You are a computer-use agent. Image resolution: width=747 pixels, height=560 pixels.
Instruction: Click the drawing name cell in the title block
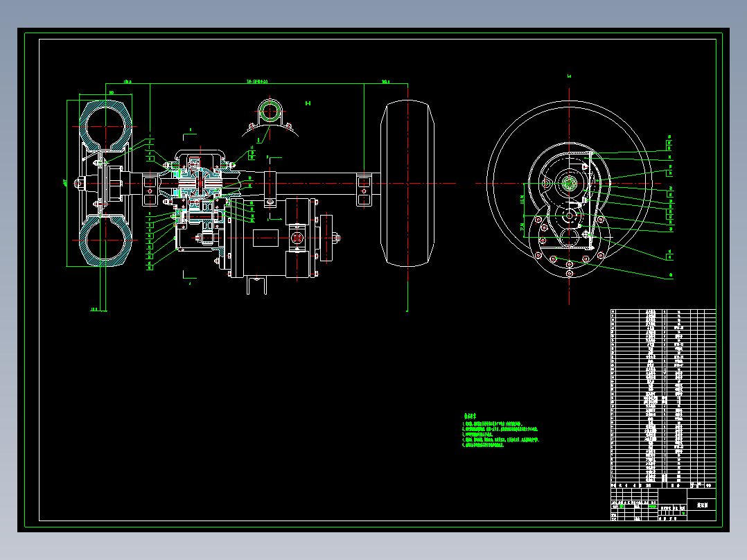[702, 505]
